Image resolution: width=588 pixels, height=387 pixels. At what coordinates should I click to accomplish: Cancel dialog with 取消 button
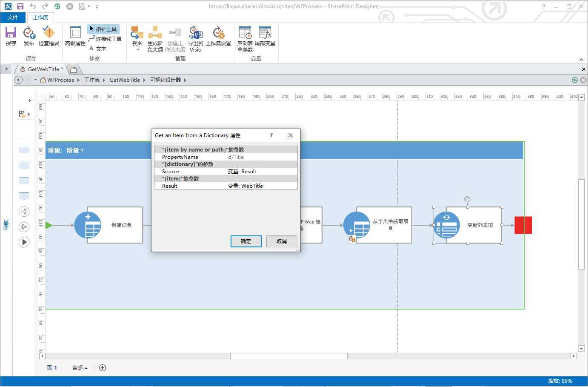click(282, 241)
